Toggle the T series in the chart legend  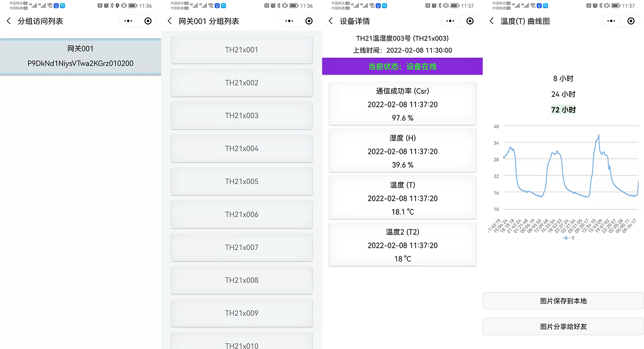(567, 238)
